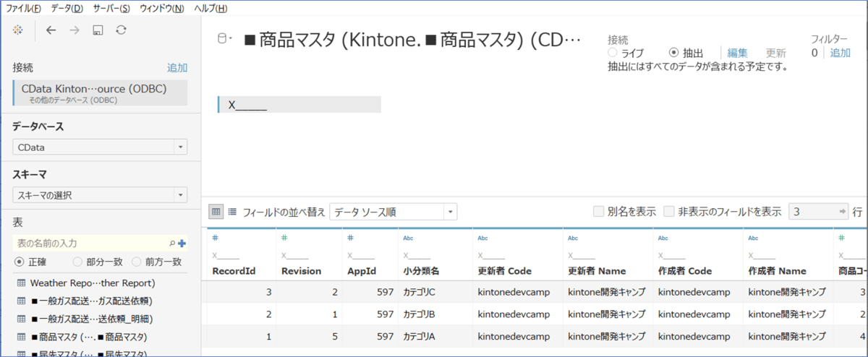Image resolution: width=868 pixels, height=357 pixels.
Task: Switch to the metadata list view icon
Action: pos(232,212)
